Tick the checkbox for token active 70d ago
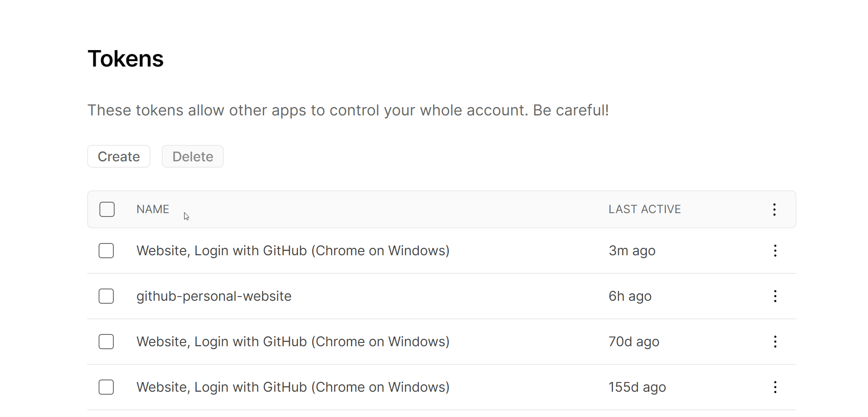This screenshot has height=417, width=868. click(x=106, y=342)
